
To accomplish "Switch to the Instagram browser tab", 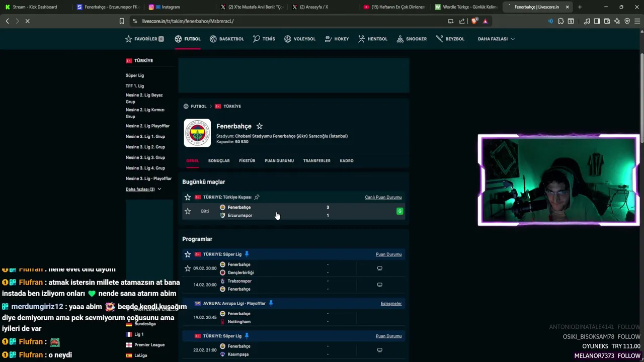I will tap(179, 7).
